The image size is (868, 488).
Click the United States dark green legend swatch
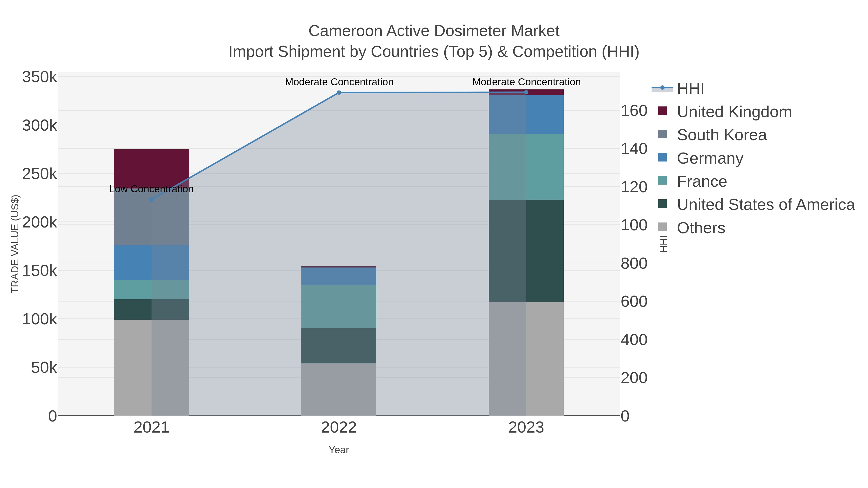point(663,204)
